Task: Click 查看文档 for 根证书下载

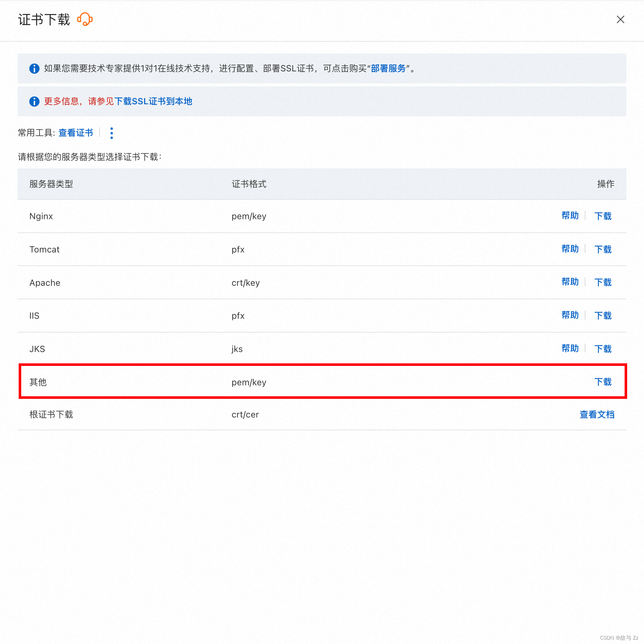Action: pyautogui.click(x=597, y=415)
